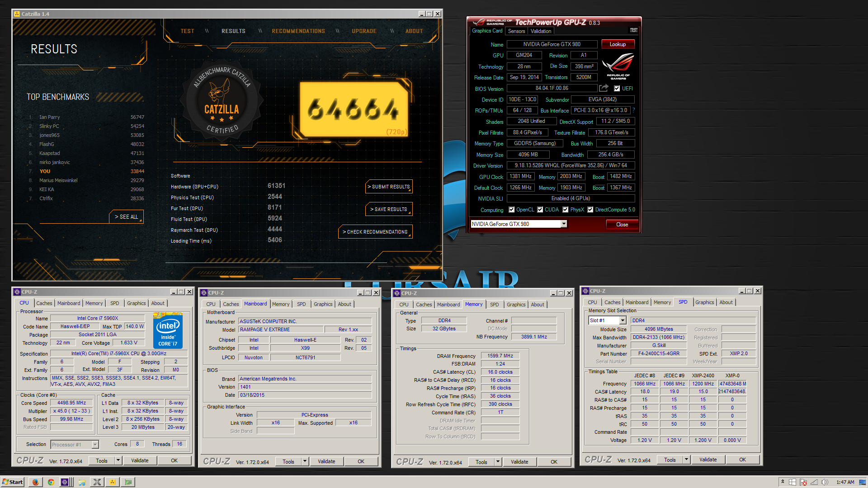The image size is (868, 488).
Task: Open the Caches tab in first CPU-Z window
Action: point(44,303)
